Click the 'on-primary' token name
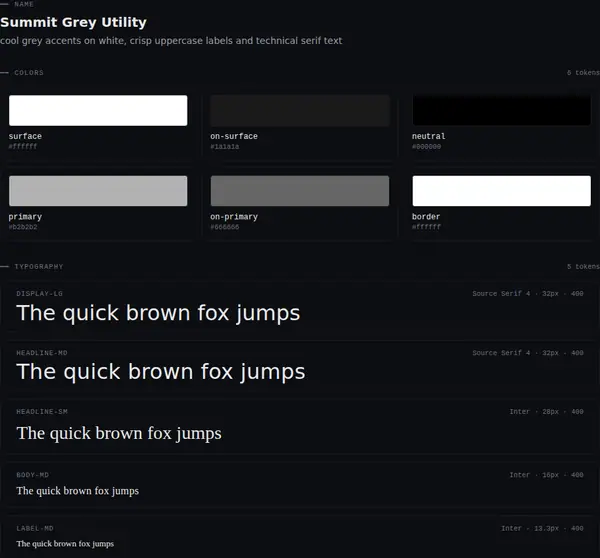Viewport: 600px width, 558px height. pos(234,217)
